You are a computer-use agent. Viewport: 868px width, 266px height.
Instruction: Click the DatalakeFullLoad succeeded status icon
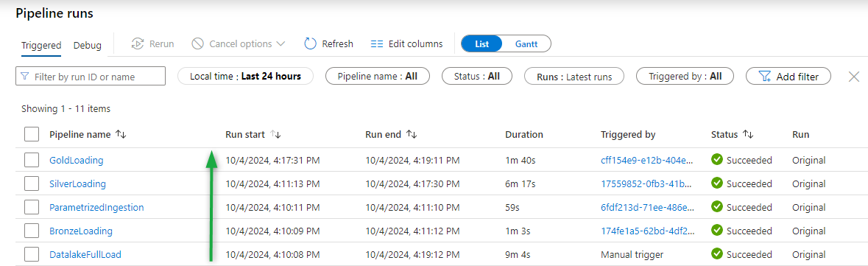pos(717,254)
